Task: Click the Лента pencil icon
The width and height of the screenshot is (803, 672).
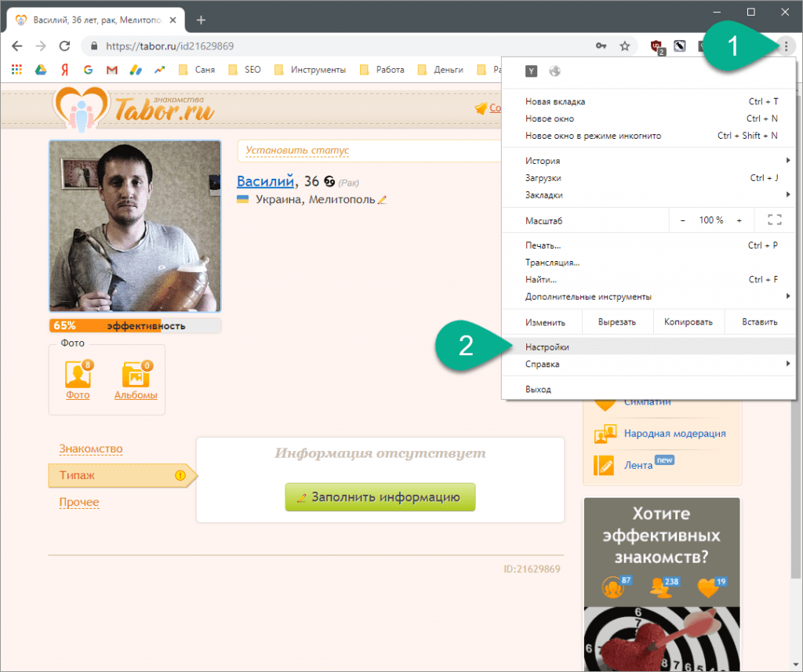Action: [605, 465]
